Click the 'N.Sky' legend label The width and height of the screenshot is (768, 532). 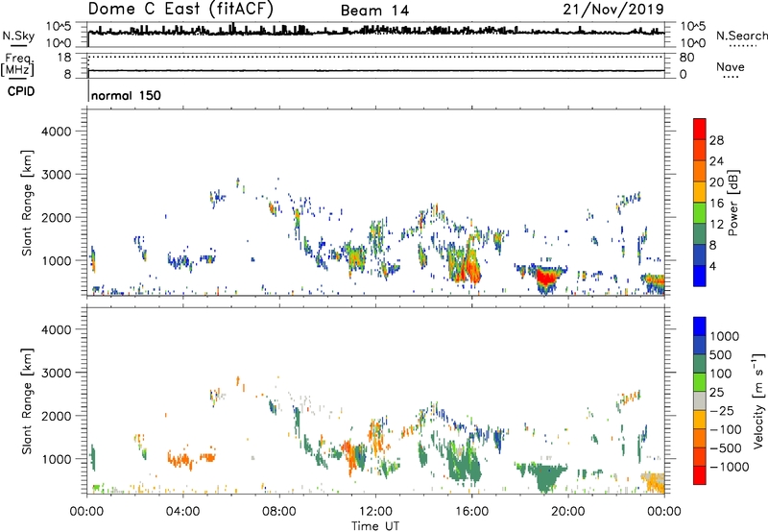[18, 36]
